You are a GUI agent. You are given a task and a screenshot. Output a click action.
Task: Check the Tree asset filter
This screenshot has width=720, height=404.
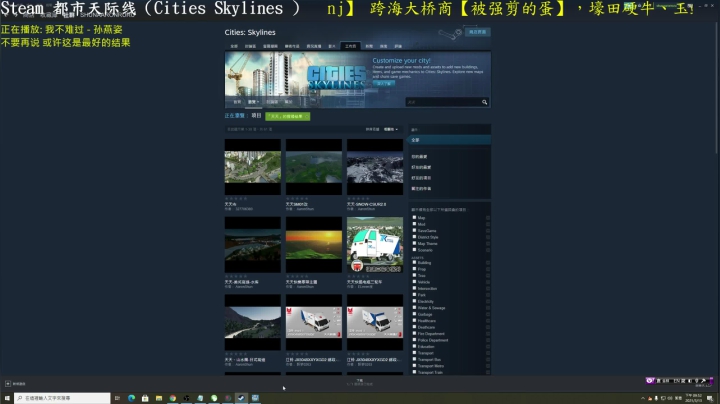(414, 275)
